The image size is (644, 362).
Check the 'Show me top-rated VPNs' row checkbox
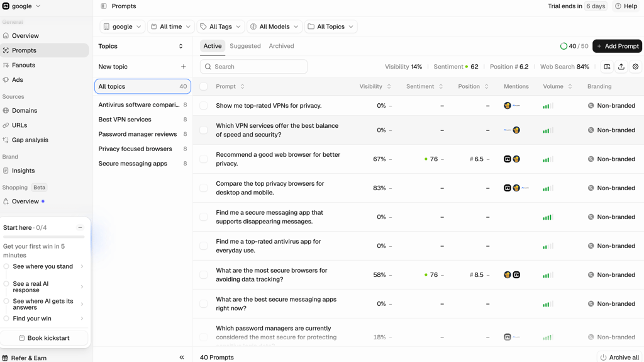click(x=204, y=106)
